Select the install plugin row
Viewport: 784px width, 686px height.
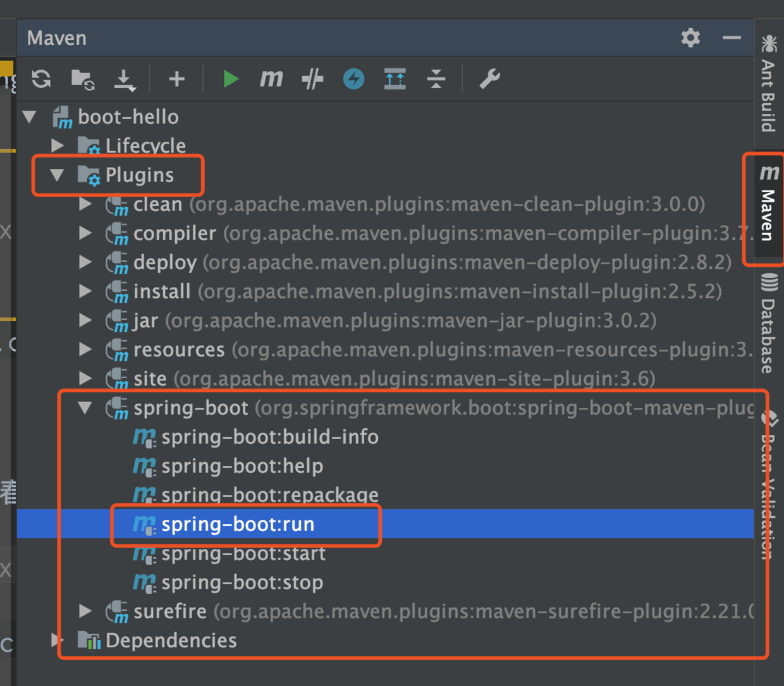pos(385,291)
